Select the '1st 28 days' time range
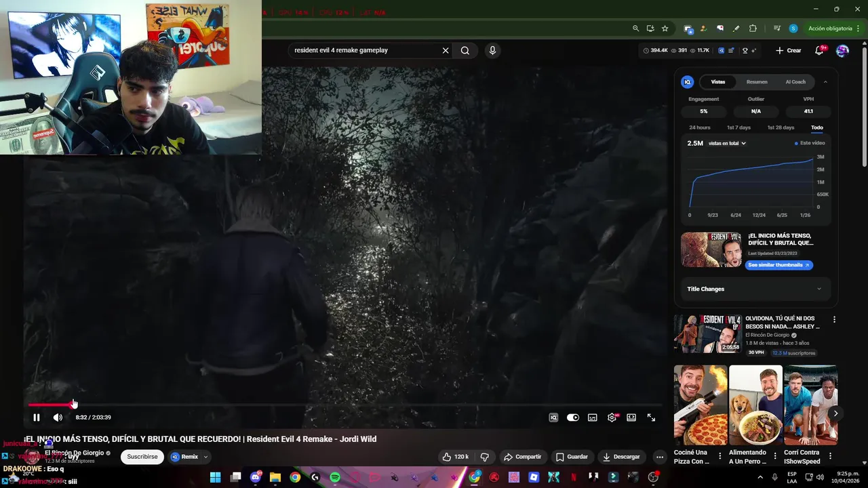This screenshot has width=868, height=488. (781, 127)
